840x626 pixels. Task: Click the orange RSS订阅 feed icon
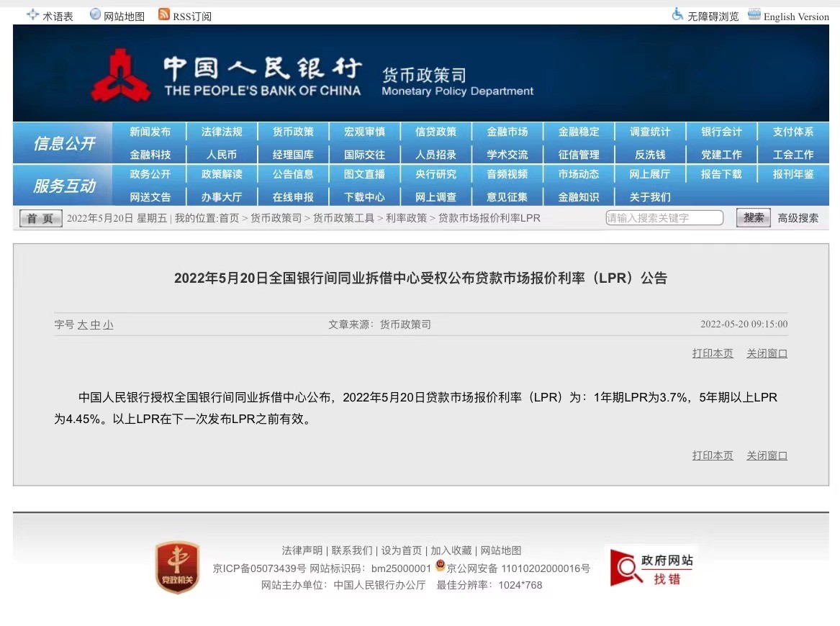(x=164, y=14)
